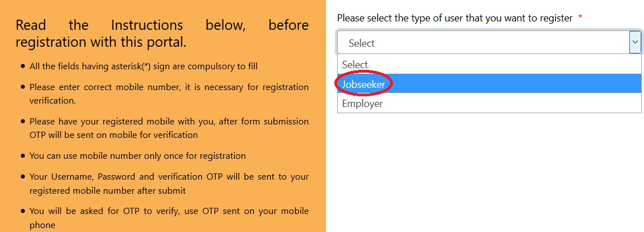644x232 pixels.
Task: Choose the Employer option
Action: point(363,104)
